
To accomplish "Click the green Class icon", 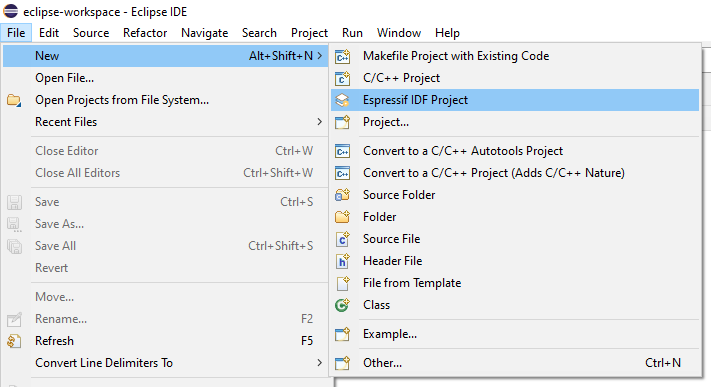I will click(342, 305).
